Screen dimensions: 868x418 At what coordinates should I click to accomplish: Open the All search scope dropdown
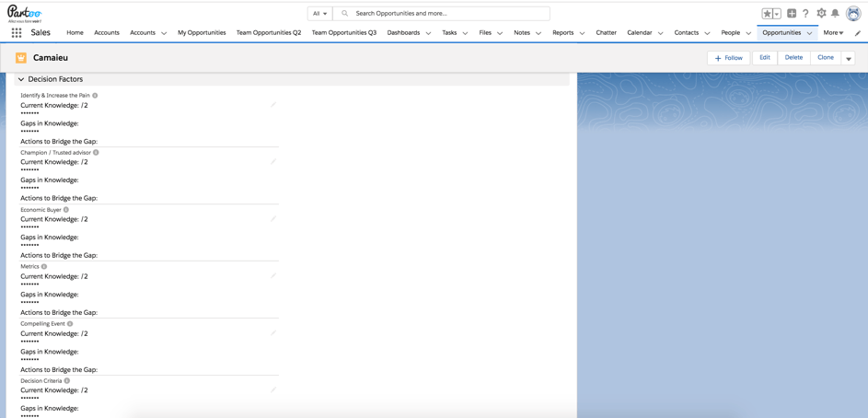click(320, 13)
